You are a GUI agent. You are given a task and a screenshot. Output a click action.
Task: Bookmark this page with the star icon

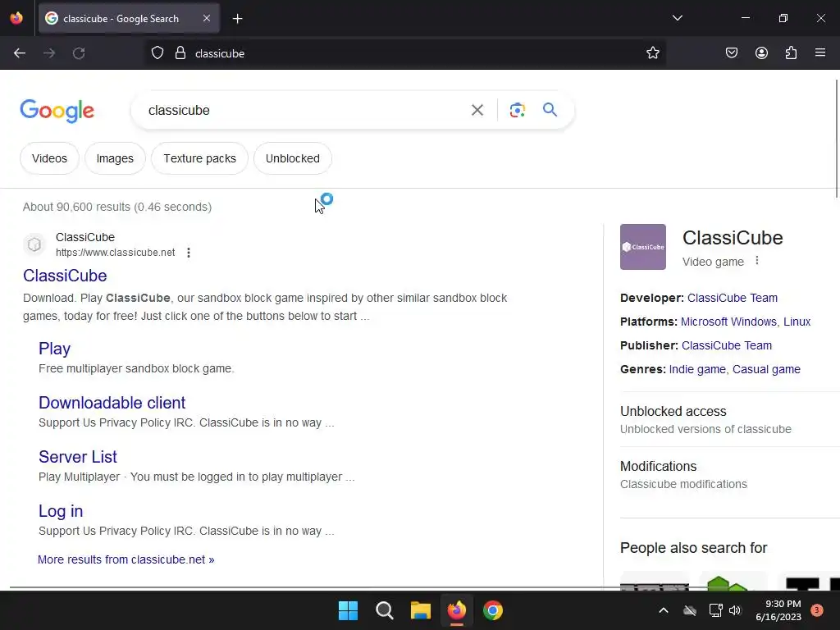[652, 53]
